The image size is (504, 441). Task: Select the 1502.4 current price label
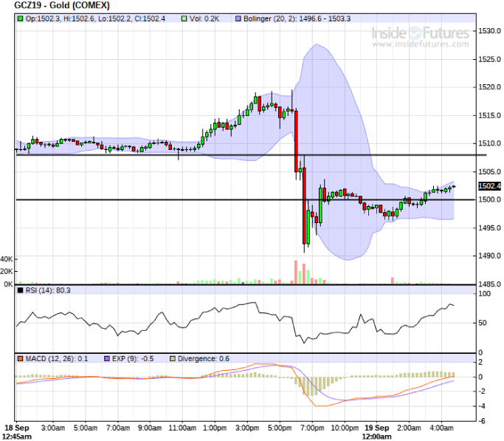click(x=490, y=185)
